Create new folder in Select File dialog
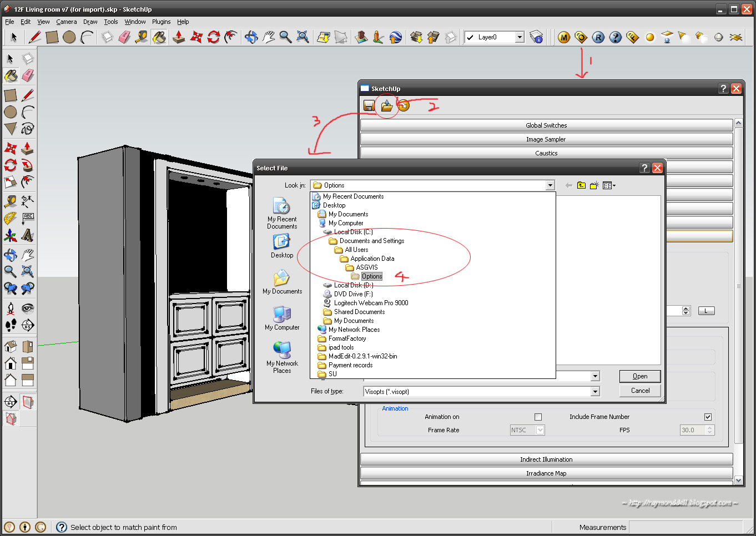This screenshot has height=536, width=756. click(594, 185)
